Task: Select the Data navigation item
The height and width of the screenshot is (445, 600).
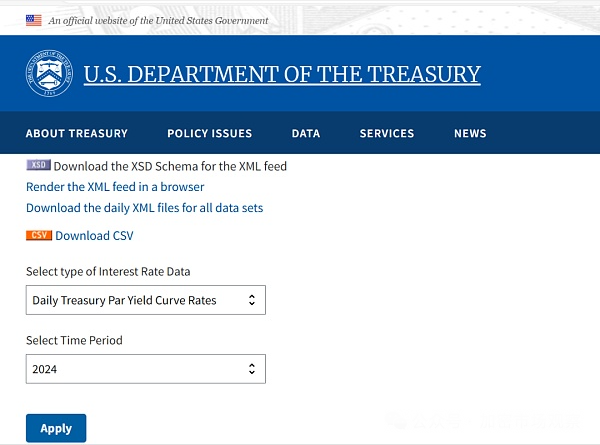Action: 306,133
